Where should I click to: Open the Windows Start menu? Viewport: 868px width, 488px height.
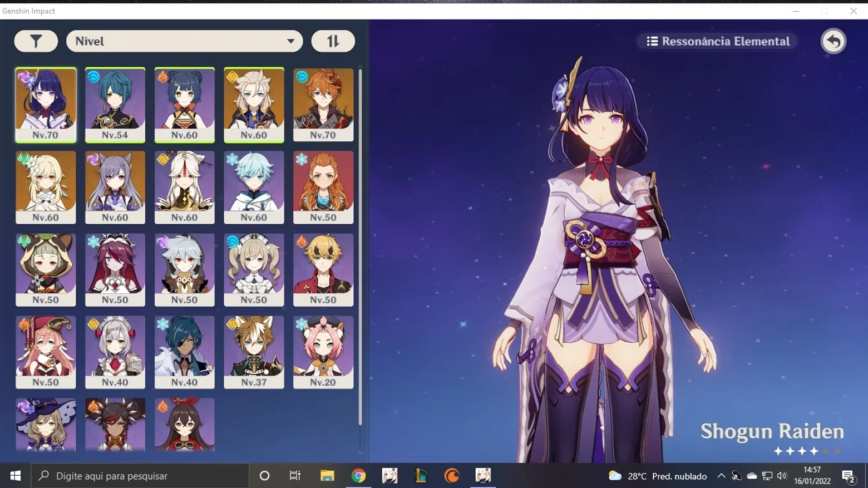pos(16,476)
